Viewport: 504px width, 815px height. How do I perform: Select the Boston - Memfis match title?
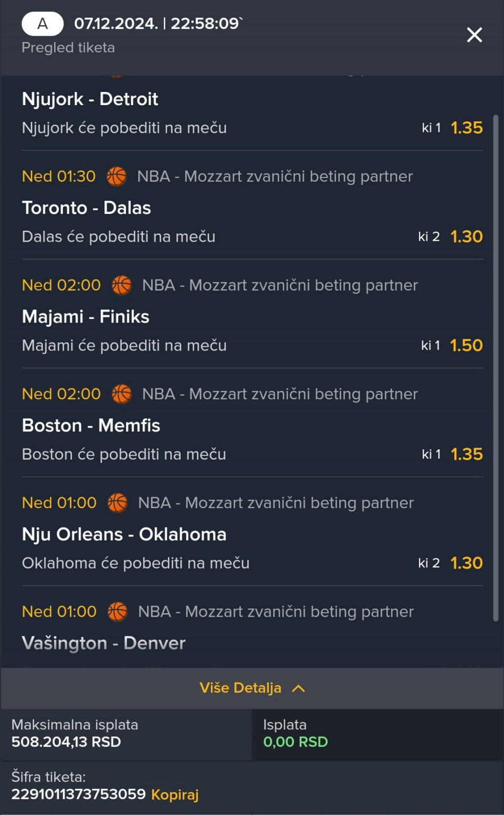coord(91,425)
